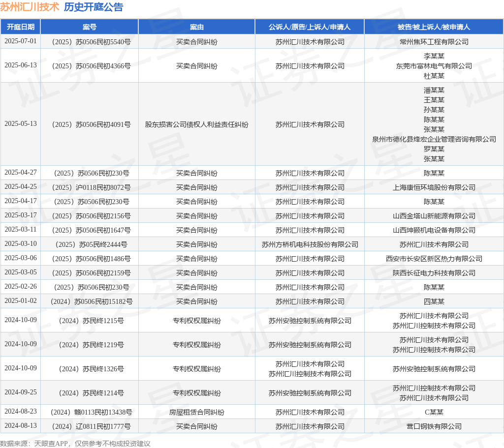The image size is (504, 448).
Task: Select the '案由' column header
Action: pyautogui.click(x=197, y=27)
